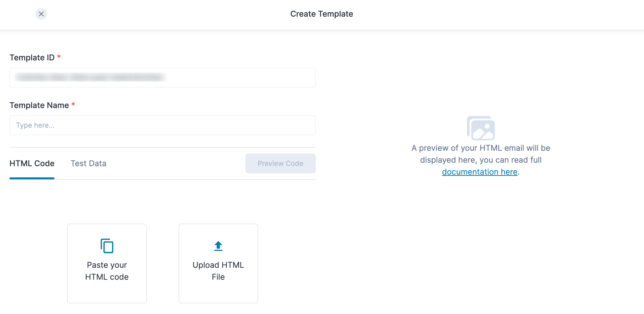The width and height of the screenshot is (644, 314).
Task: Click the "Upload HTML File" text
Action: click(x=218, y=271)
